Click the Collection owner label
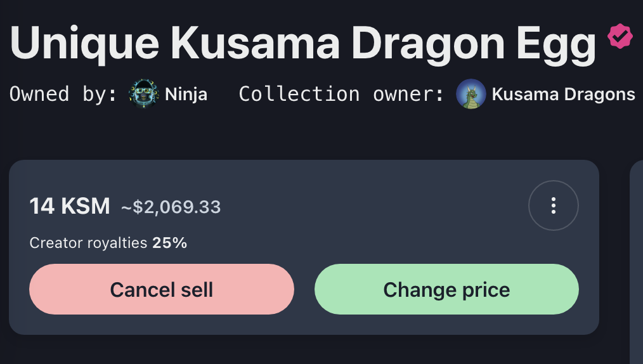 pos(342,95)
